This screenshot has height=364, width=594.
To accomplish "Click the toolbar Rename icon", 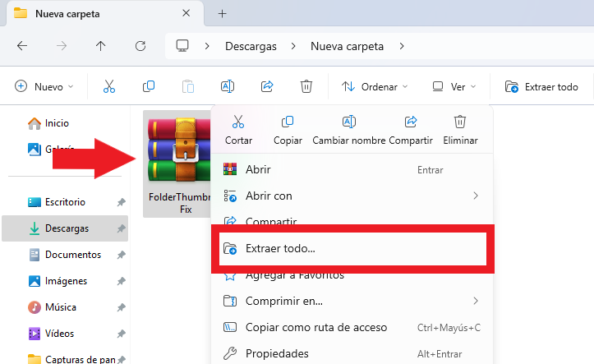I will tap(228, 87).
